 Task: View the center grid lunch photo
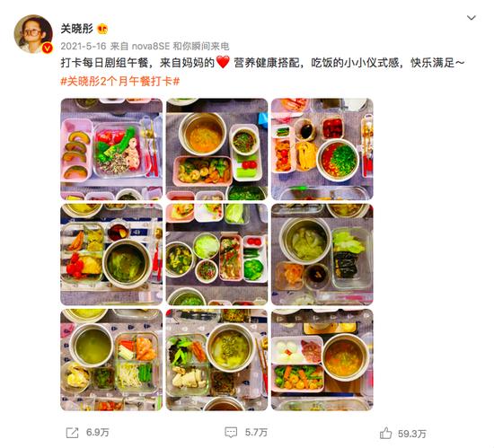click(x=216, y=254)
